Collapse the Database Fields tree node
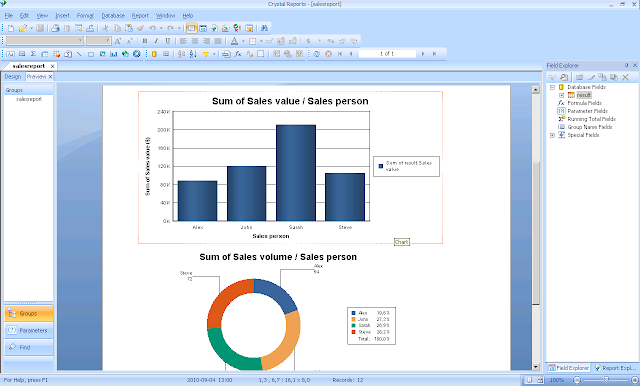This screenshot has width=640, height=386. pos(552,87)
